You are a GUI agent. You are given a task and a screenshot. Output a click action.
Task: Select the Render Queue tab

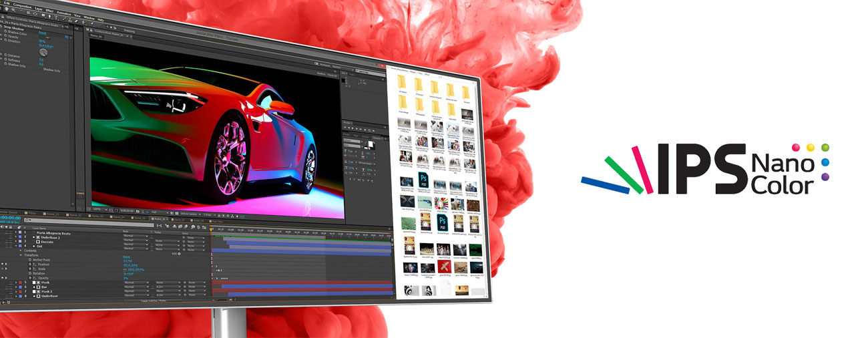[x=8, y=212]
